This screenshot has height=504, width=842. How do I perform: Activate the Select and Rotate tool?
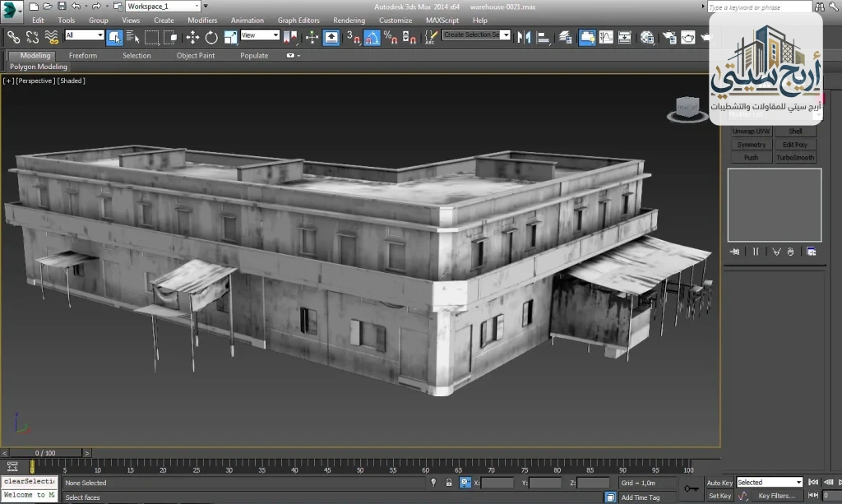pyautogui.click(x=212, y=37)
